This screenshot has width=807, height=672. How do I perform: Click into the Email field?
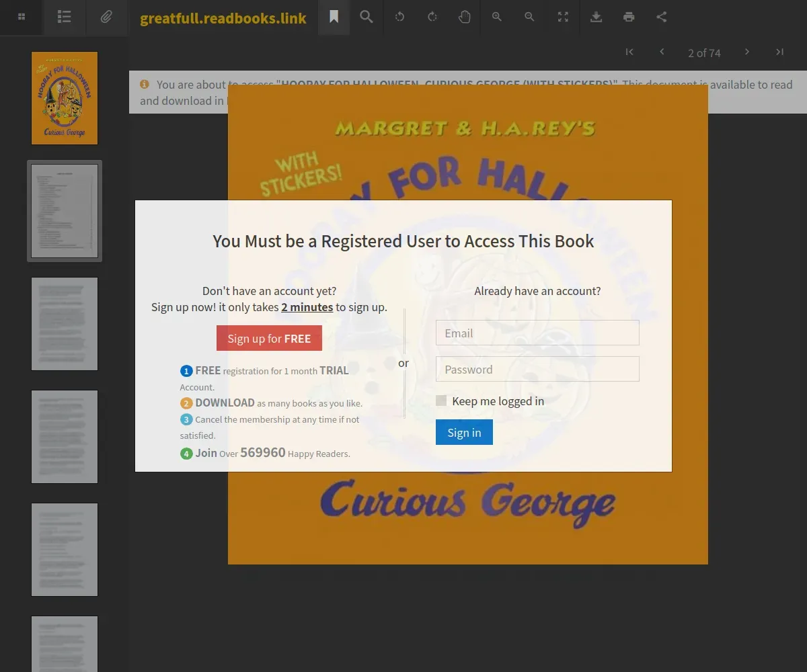[537, 333]
